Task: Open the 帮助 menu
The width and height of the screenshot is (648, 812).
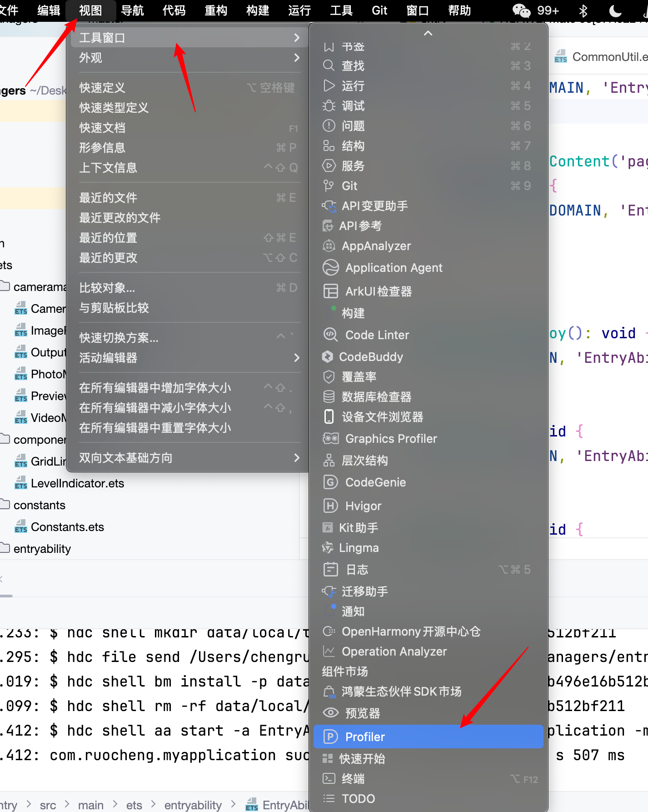Action: [x=459, y=10]
